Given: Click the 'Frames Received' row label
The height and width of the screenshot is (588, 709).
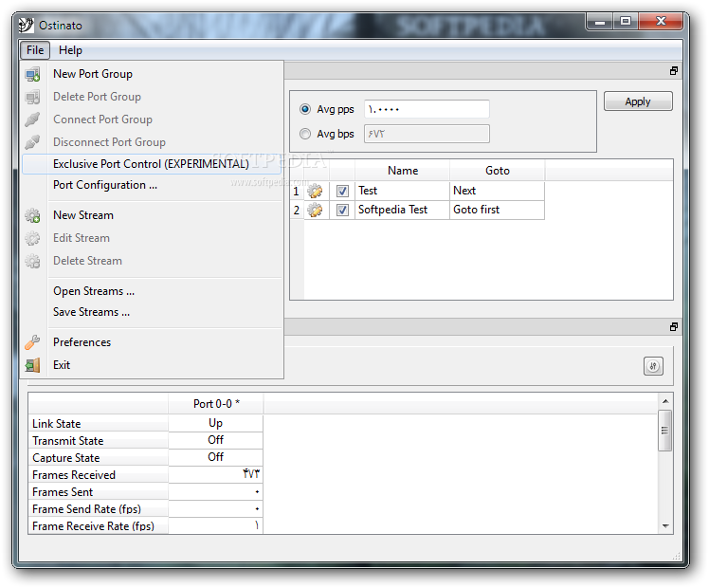Looking at the screenshot, I should coord(99,475).
